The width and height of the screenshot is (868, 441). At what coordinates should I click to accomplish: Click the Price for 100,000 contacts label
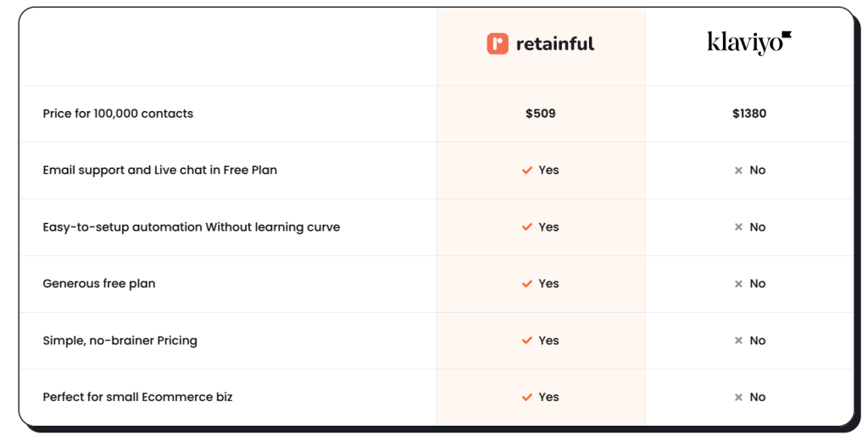coord(118,114)
